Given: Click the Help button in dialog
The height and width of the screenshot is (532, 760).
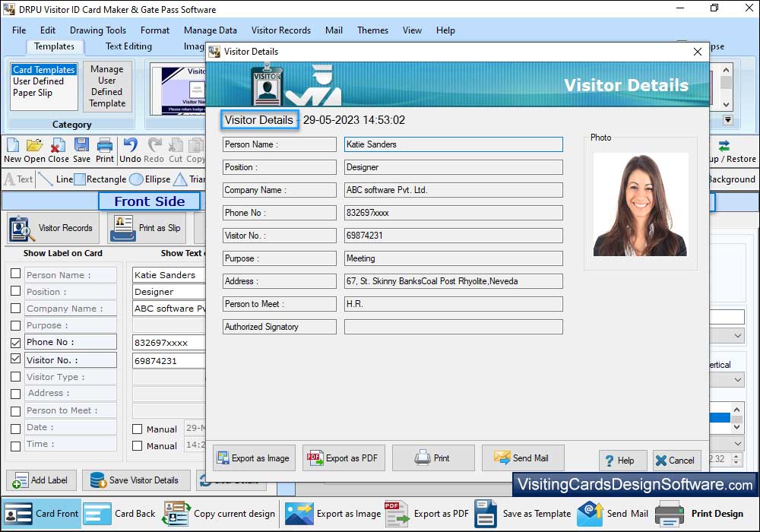Looking at the screenshot, I should click(623, 461).
